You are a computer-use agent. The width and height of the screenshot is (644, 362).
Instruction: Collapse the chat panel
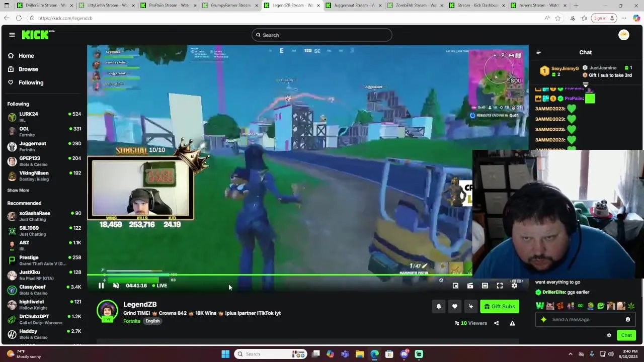[x=538, y=52]
